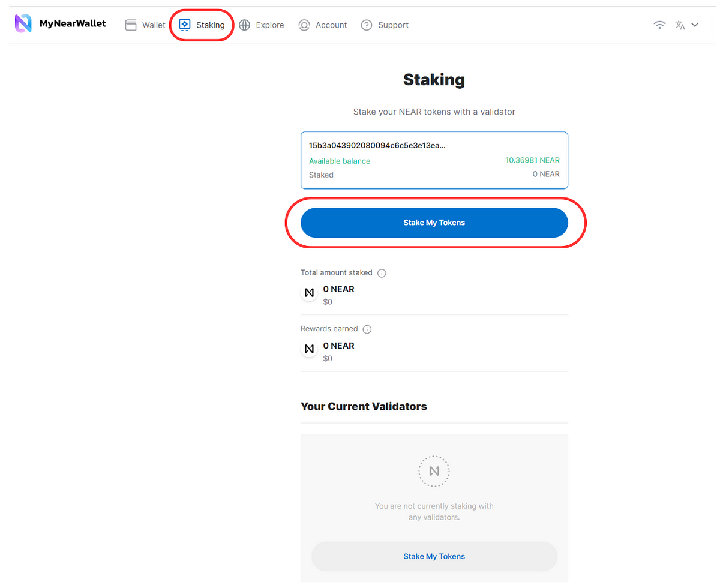Click the MyNearWallet logo icon
Viewport: 720px width, 588px height.
click(x=23, y=24)
